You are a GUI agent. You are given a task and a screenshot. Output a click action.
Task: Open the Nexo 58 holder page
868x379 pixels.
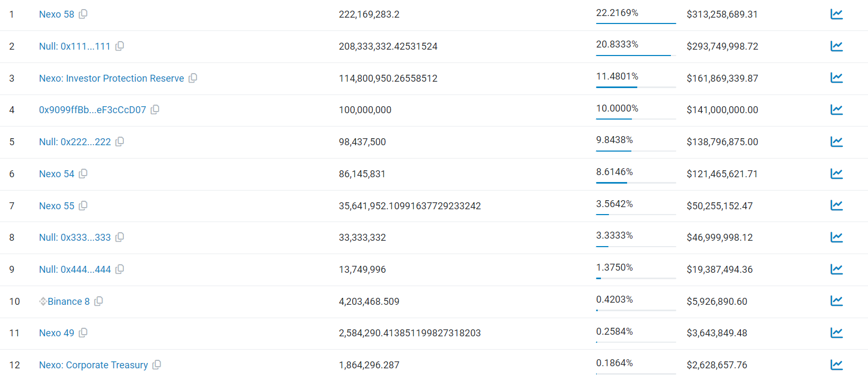[57, 14]
